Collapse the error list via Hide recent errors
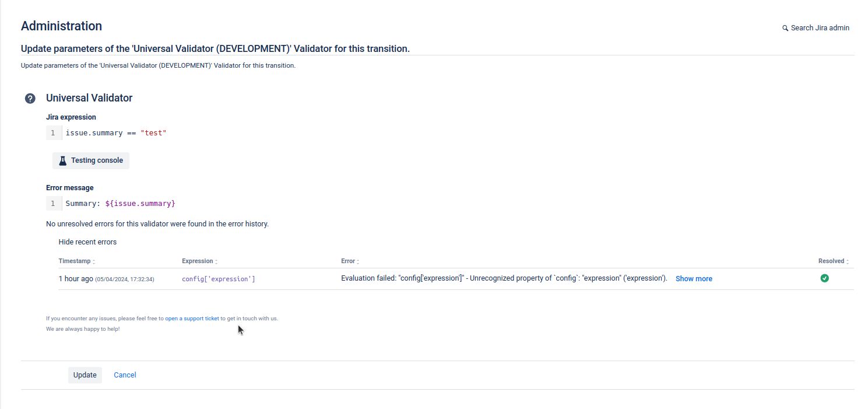The image size is (868, 409). (87, 242)
